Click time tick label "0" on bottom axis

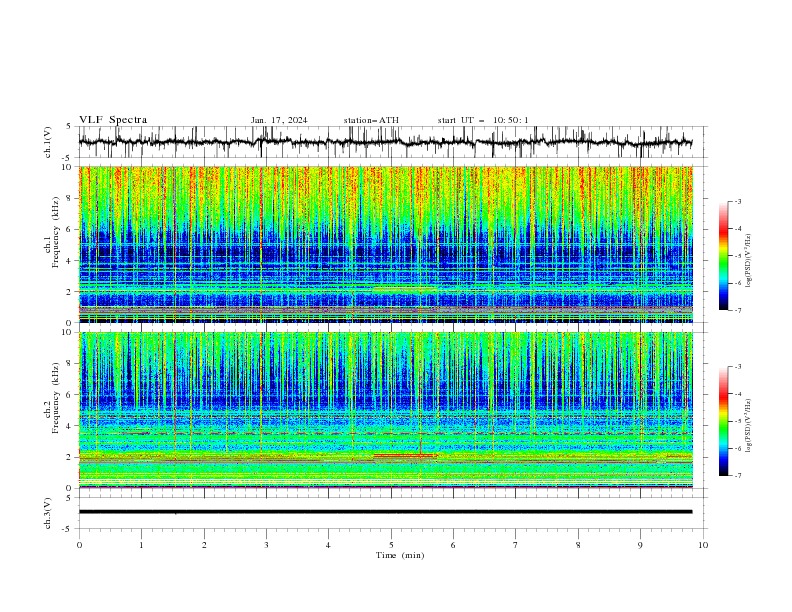[79, 545]
